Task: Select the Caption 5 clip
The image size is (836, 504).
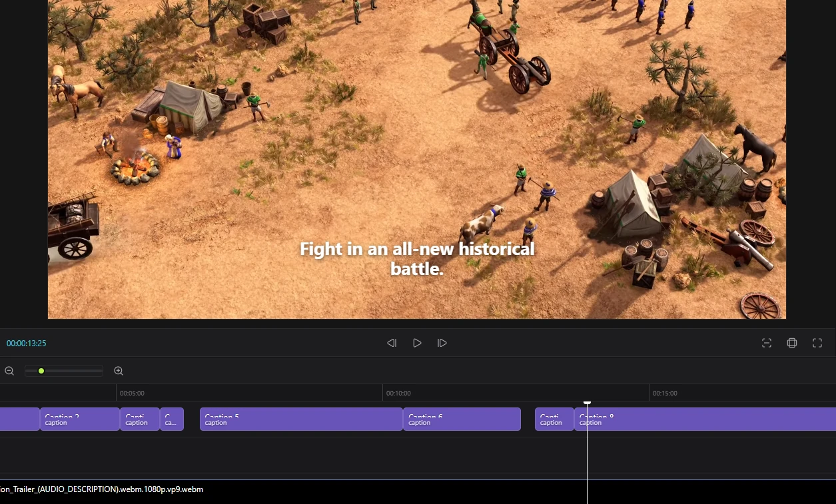Action: 301,419
